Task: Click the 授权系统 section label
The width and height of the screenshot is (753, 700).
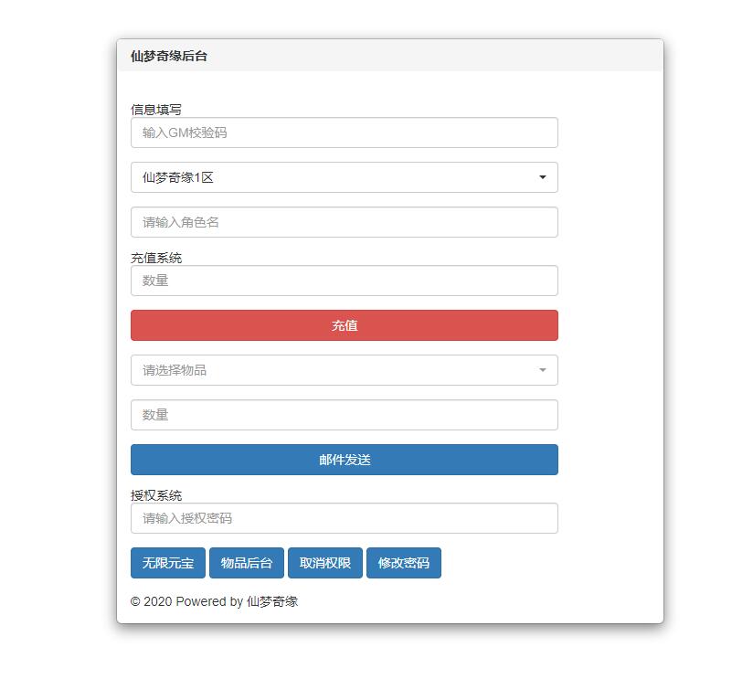Action: pyautogui.click(x=156, y=495)
